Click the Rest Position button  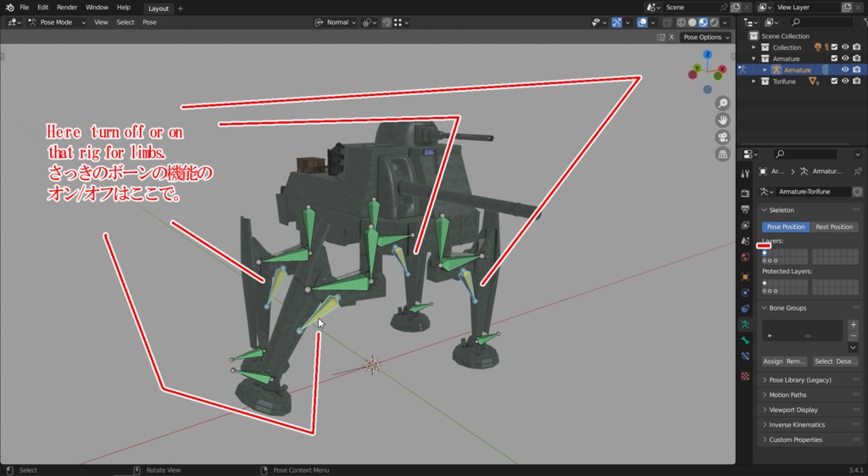[834, 227]
